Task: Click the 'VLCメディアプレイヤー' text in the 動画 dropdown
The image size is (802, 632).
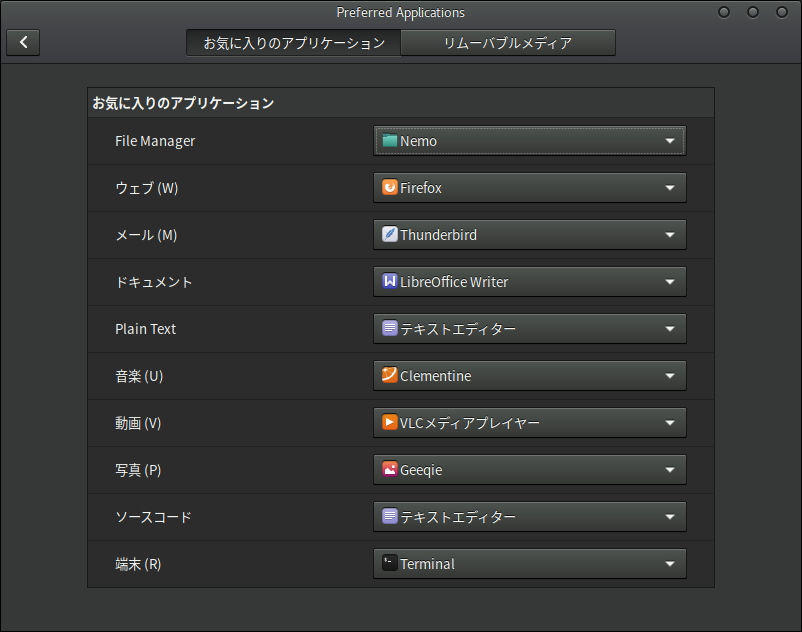Action: point(470,423)
